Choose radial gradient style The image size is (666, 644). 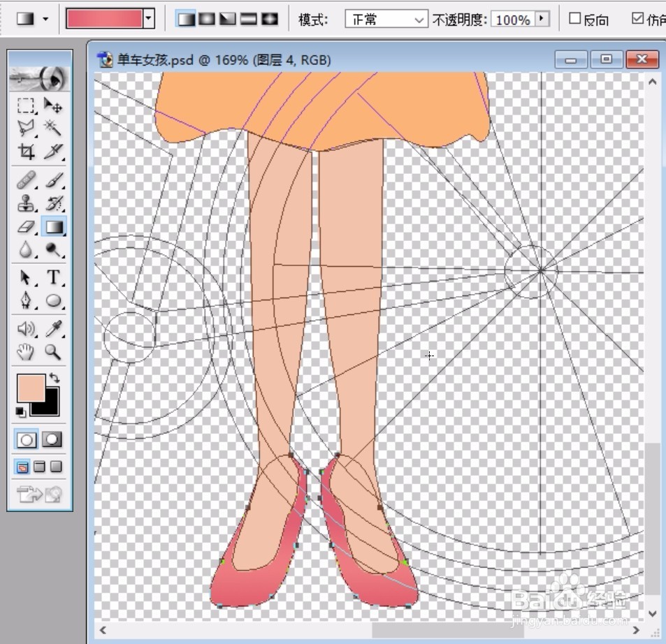pyautogui.click(x=206, y=19)
